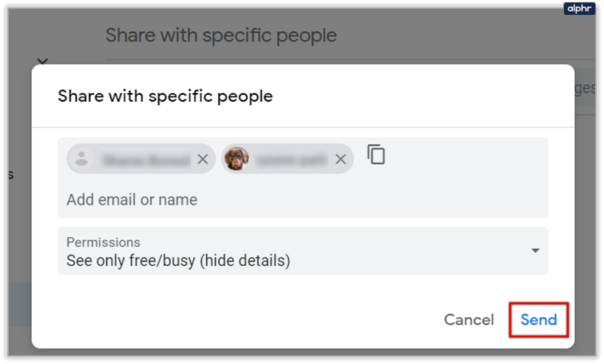Click the small "Permissions" label

tap(103, 242)
